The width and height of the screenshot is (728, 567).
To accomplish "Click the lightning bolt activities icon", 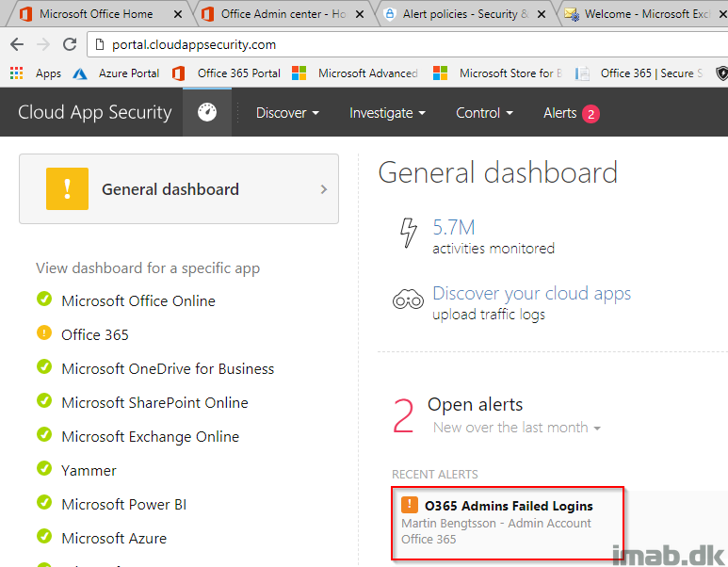I will [x=408, y=233].
